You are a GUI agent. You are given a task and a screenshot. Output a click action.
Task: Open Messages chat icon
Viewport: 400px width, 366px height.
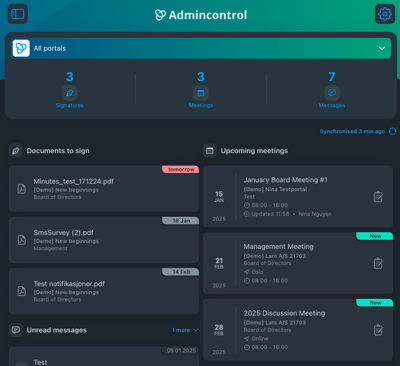[332, 93]
